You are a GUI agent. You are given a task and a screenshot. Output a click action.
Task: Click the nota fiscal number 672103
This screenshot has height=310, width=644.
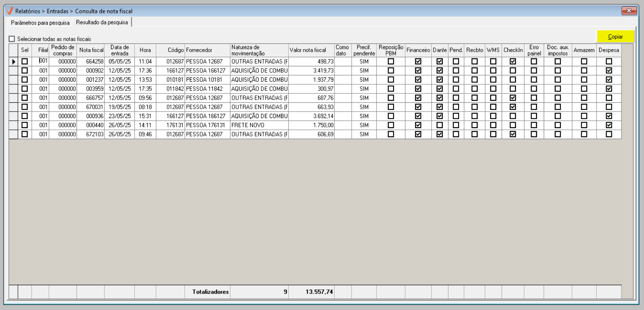(x=91, y=134)
